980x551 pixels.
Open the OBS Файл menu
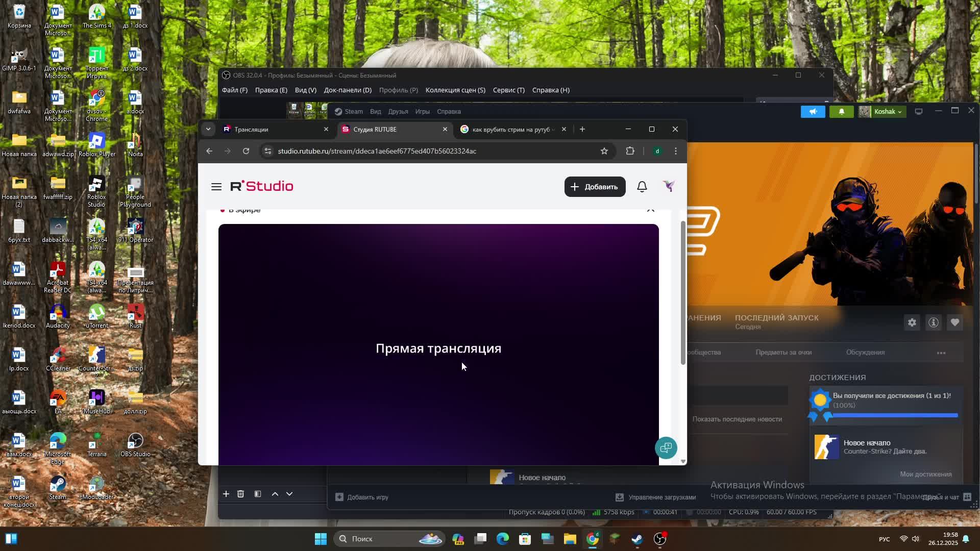coord(234,90)
